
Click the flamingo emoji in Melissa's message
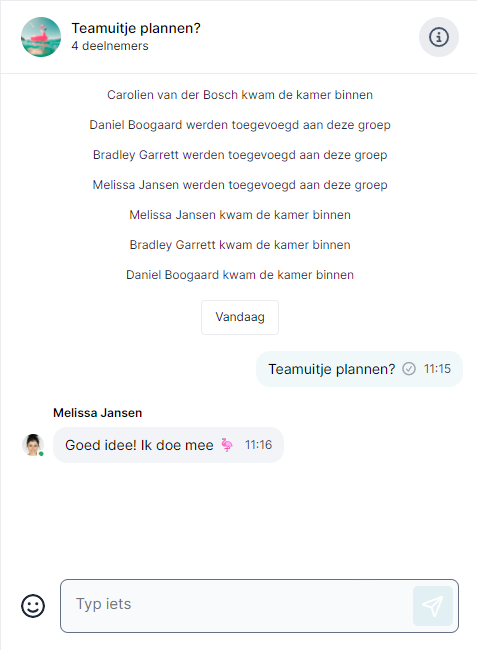click(x=227, y=445)
